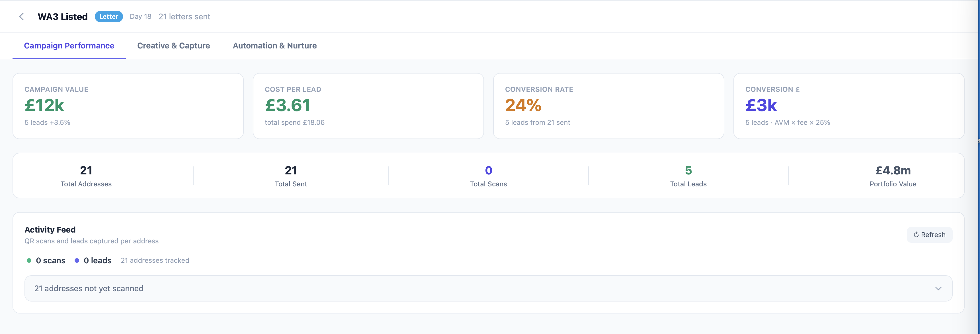Click the Letter badge next to WA3 Listed

coord(108,16)
